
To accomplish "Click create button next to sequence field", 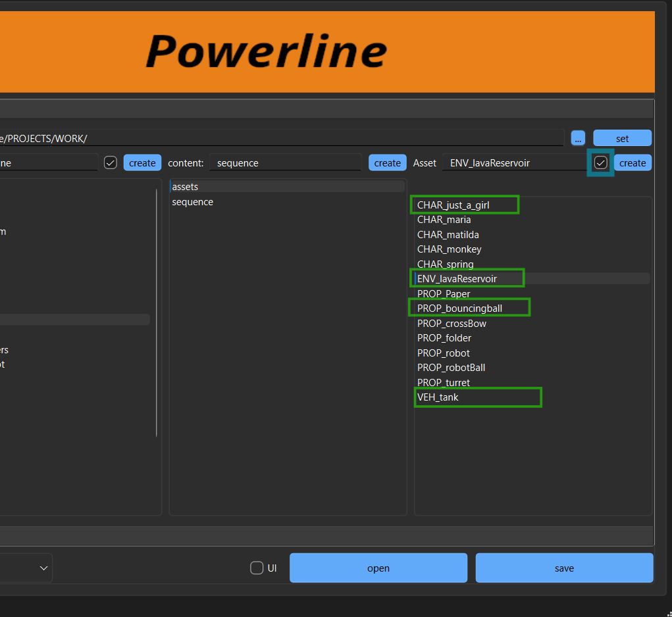I will point(387,162).
